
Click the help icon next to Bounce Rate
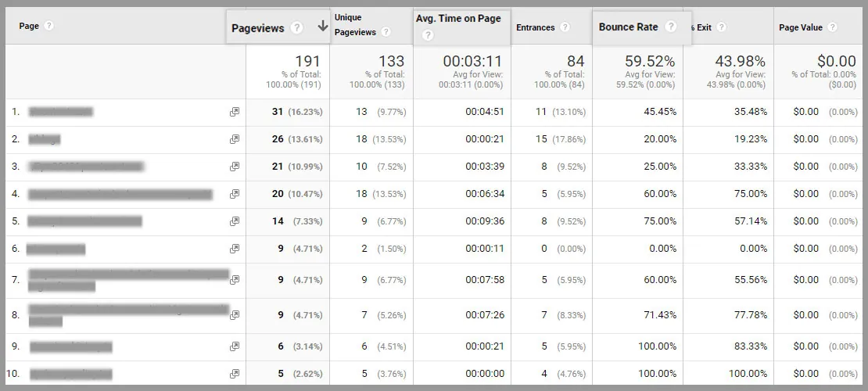670,27
